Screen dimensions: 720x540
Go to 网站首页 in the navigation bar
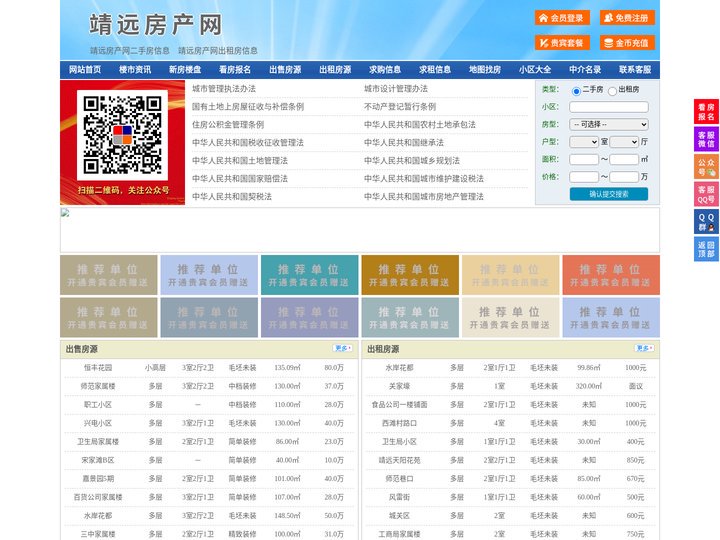pyautogui.click(x=85, y=70)
